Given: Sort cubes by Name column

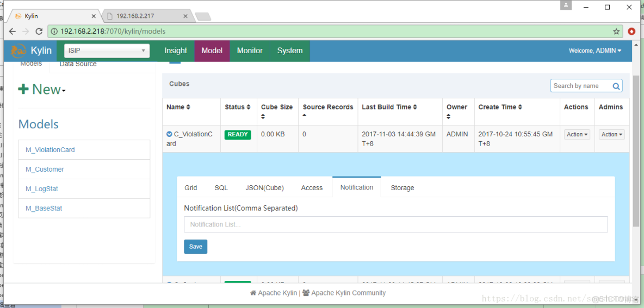Looking at the screenshot, I should 178,107.
